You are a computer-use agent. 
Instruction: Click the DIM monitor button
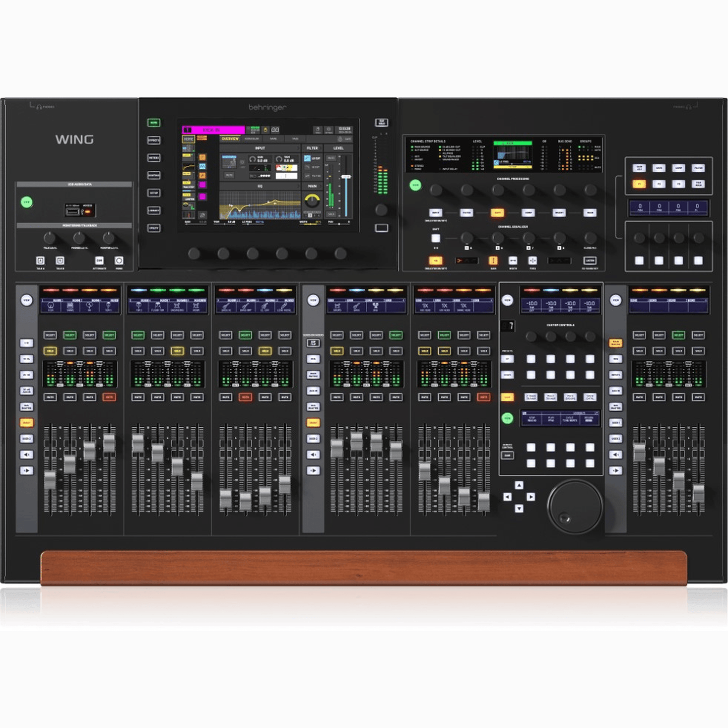tap(99, 260)
